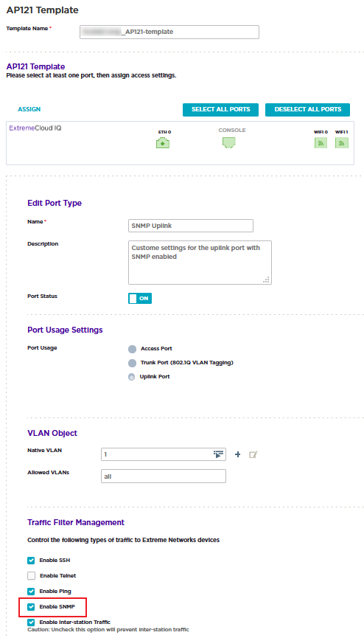Select the ETH 0 port icon
The width and height of the screenshot is (364, 638).
(x=163, y=143)
